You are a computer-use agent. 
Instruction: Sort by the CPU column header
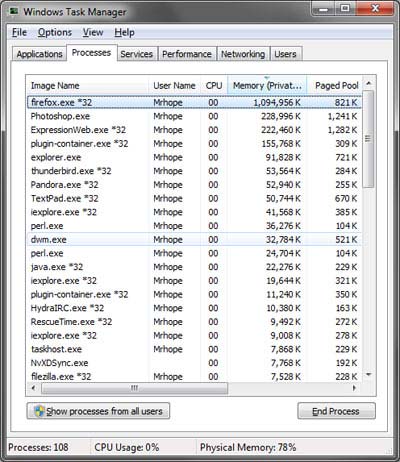(x=214, y=85)
